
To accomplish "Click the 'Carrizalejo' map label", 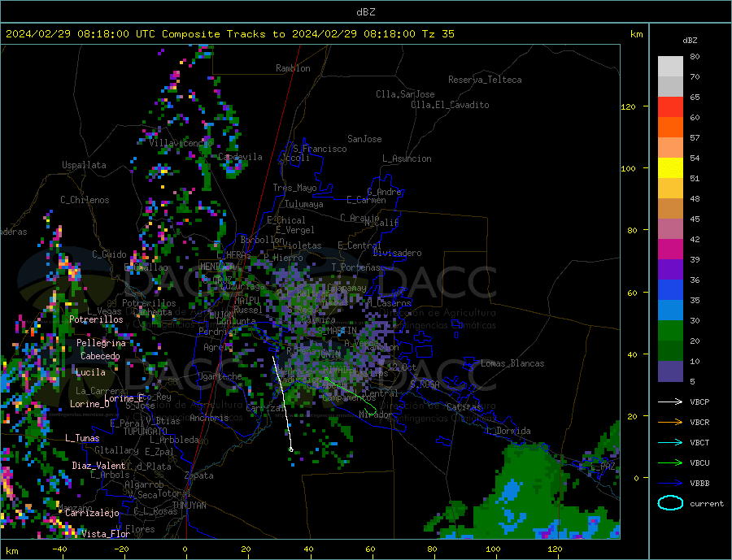I will click(92, 513).
